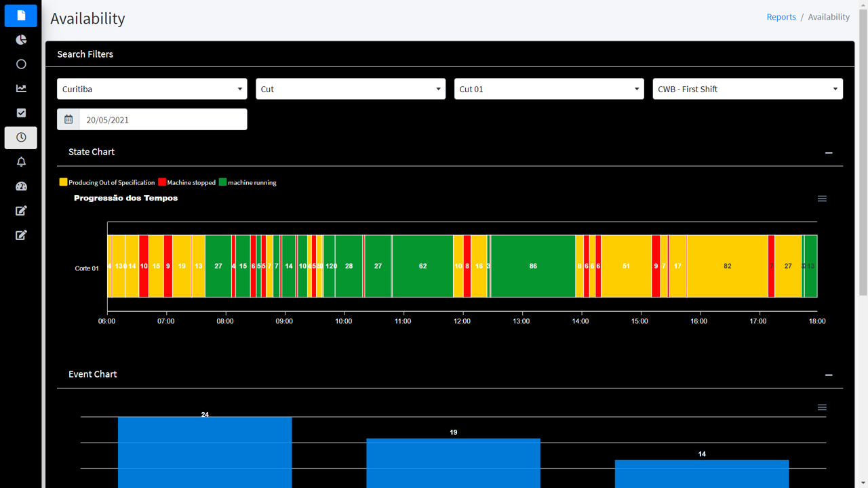Open the circle sidebar icon
The width and height of the screenshot is (868, 488).
(x=21, y=64)
